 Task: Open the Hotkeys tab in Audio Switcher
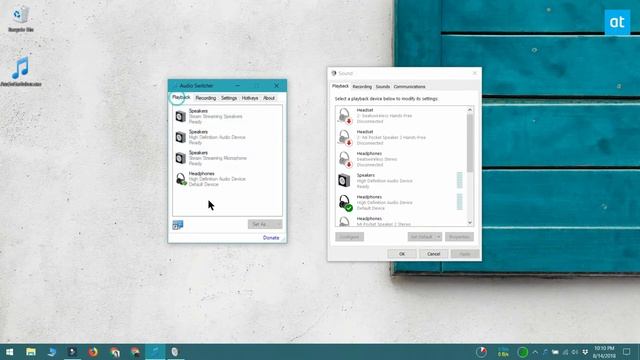click(250, 98)
